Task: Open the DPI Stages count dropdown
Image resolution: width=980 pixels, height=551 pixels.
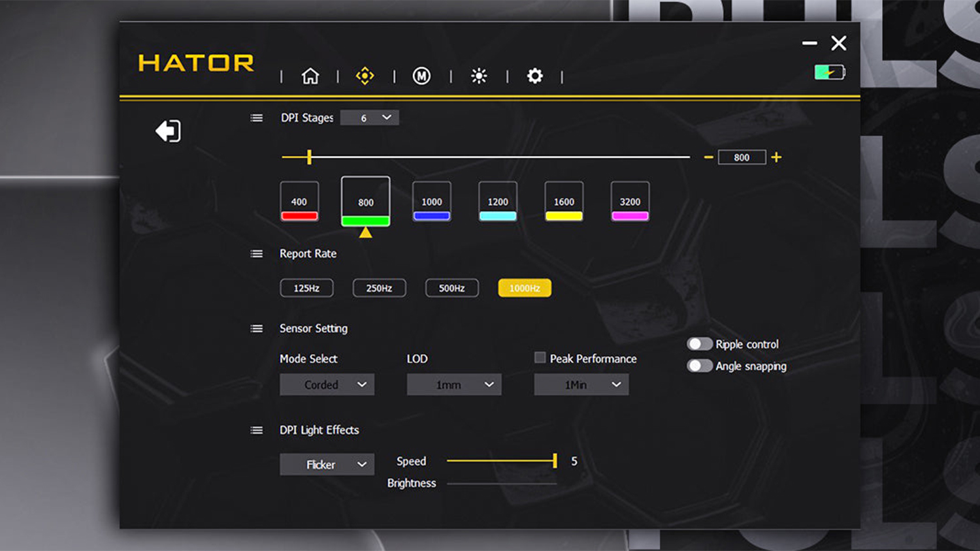Action: pyautogui.click(x=370, y=118)
